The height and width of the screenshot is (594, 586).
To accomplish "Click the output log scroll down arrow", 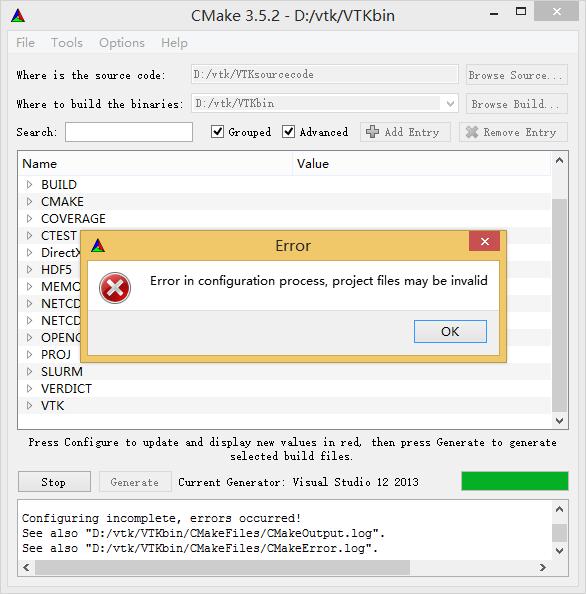I will click(559, 550).
